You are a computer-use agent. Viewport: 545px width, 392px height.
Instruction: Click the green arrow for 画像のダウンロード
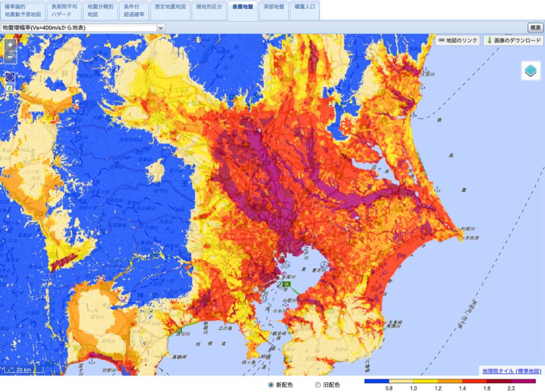point(489,40)
